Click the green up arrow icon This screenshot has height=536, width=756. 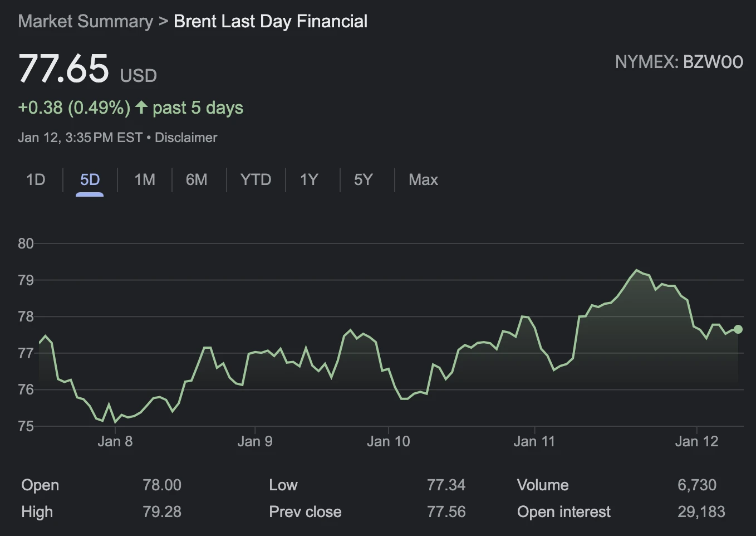point(141,108)
